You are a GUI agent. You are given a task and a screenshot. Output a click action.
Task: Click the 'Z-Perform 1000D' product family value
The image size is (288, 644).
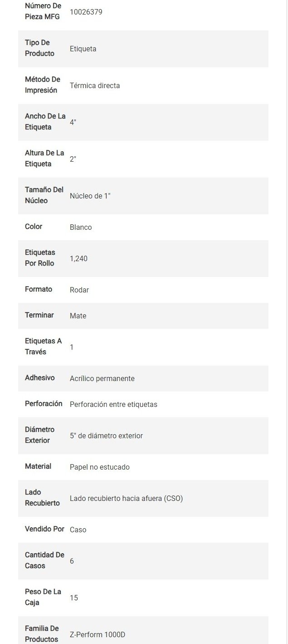98,634
